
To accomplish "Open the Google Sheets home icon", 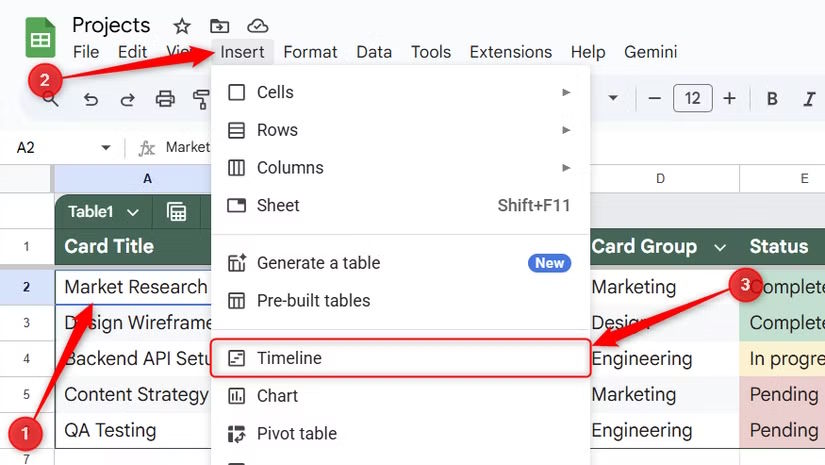I will coord(41,40).
